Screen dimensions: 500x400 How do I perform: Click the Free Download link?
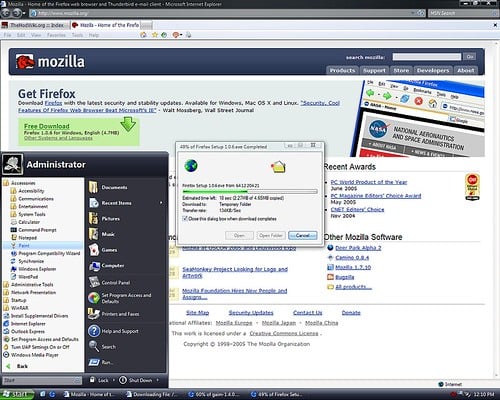(47, 126)
